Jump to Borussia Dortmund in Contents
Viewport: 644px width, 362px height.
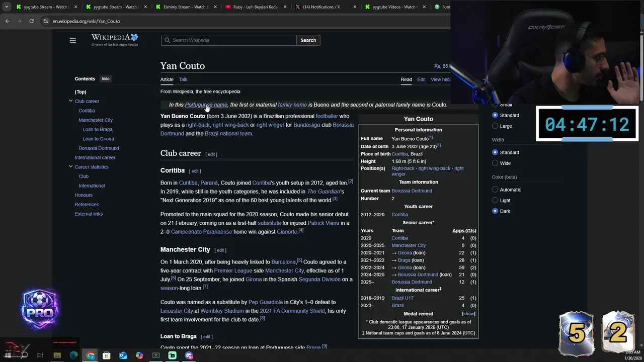(99, 148)
